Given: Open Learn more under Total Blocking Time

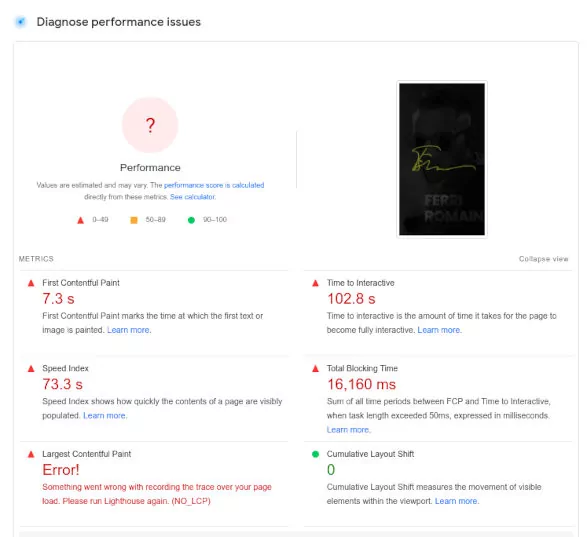Looking at the screenshot, I should (348, 430).
